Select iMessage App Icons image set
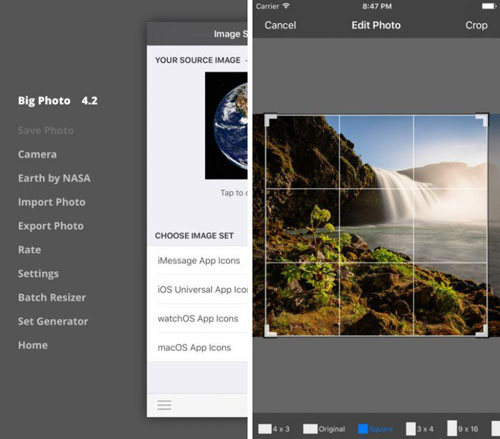This screenshot has width=500, height=439. coord(198,260)
